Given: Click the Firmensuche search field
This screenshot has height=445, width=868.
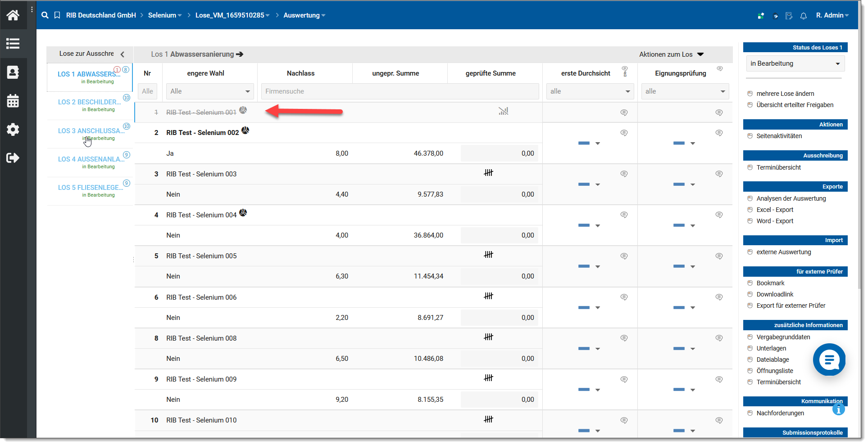Looking at the screenshot, I should pyautogui.click(x=400, y=91).
